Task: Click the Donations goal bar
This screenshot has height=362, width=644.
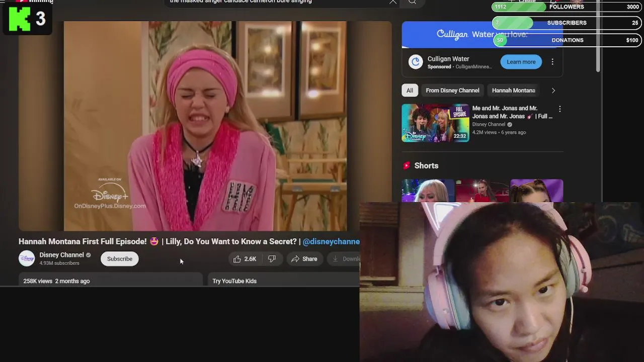Action: click(x=567, y=40)
